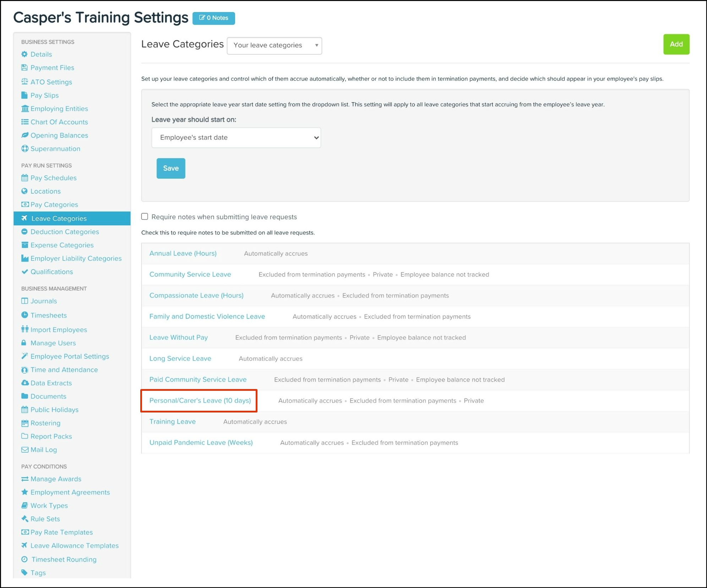Open the Your leave categories dropdown

274,45
